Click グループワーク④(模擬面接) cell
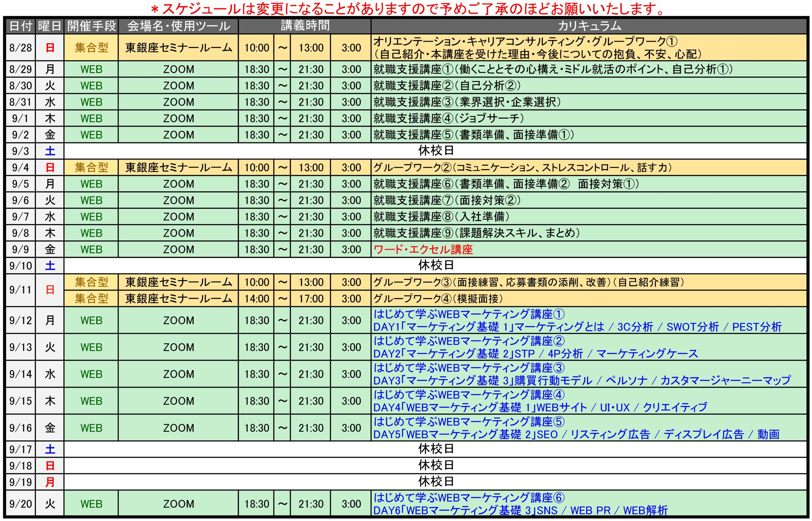The image size is (812, 521). [x=589, y=298]
